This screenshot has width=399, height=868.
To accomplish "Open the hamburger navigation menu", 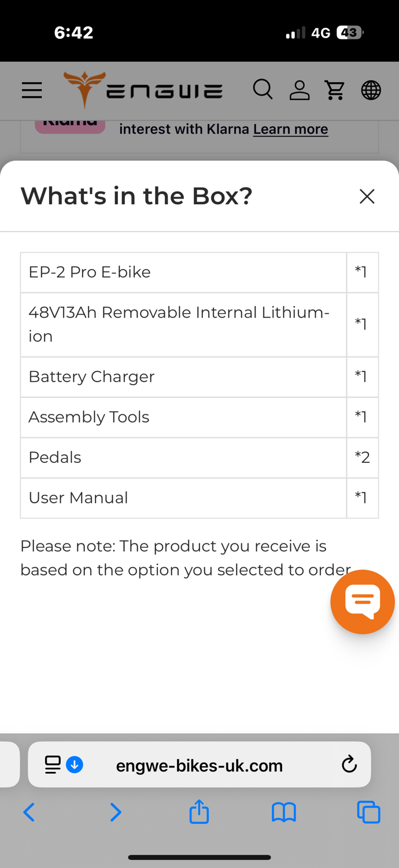I will click(32, 90).
